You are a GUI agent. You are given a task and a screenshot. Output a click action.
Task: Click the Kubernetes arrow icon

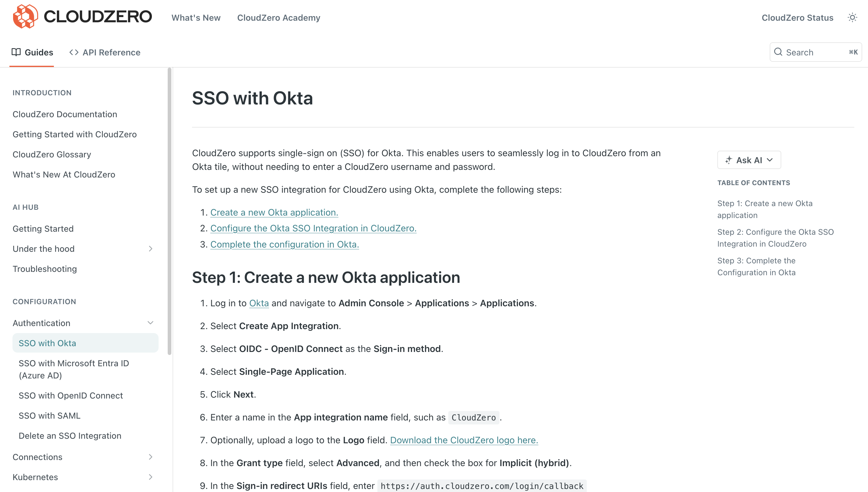point(151,477)
